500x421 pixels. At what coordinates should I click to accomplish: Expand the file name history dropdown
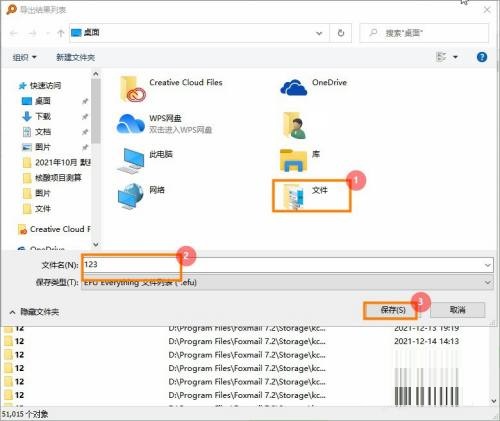[487, 265]
